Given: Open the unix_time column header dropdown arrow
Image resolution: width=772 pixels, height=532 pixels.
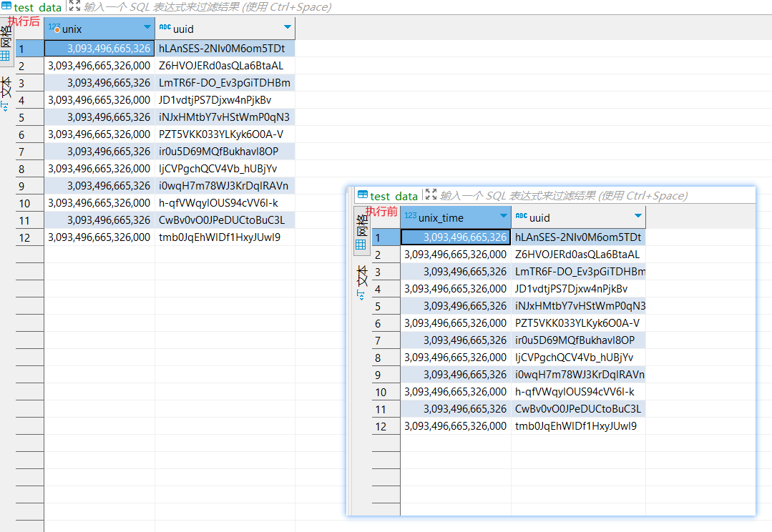Looking at the screenshot, I should 501,217.
